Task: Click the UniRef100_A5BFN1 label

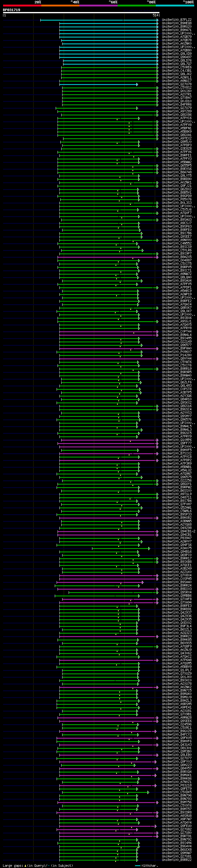Action: pyautogui.click(x=176, y=128)
